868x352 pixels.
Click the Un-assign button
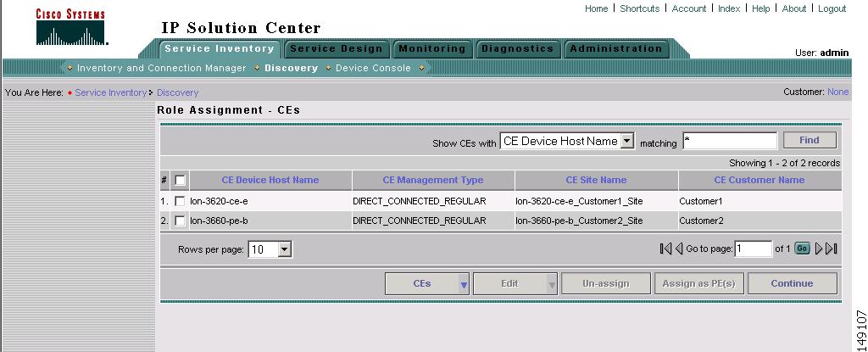point(605,283)
